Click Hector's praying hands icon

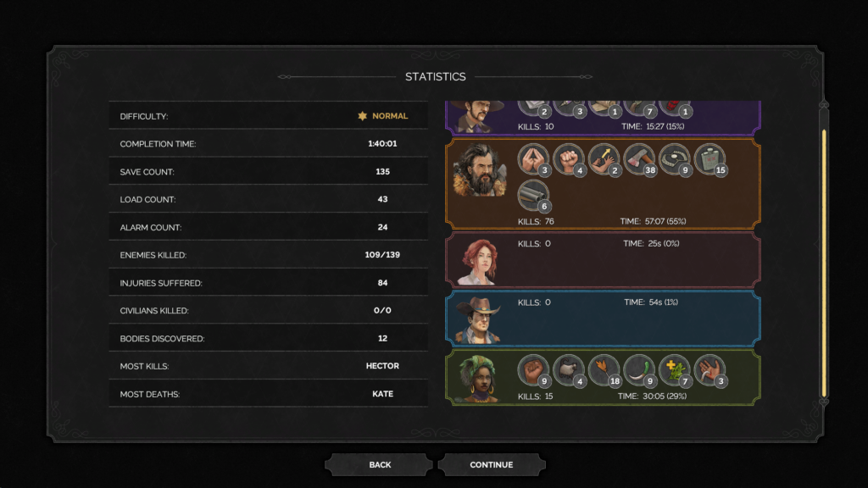point(533,159)
